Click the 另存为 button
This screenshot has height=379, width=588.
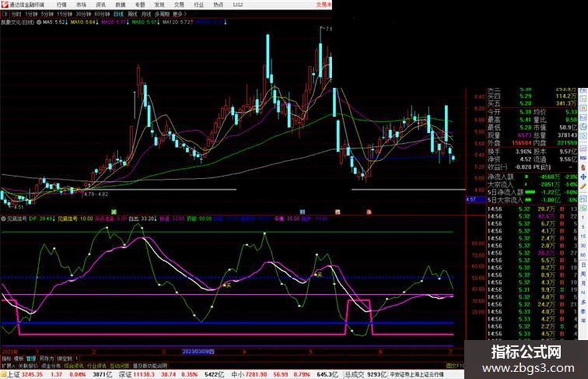click(x=47, y=358)
